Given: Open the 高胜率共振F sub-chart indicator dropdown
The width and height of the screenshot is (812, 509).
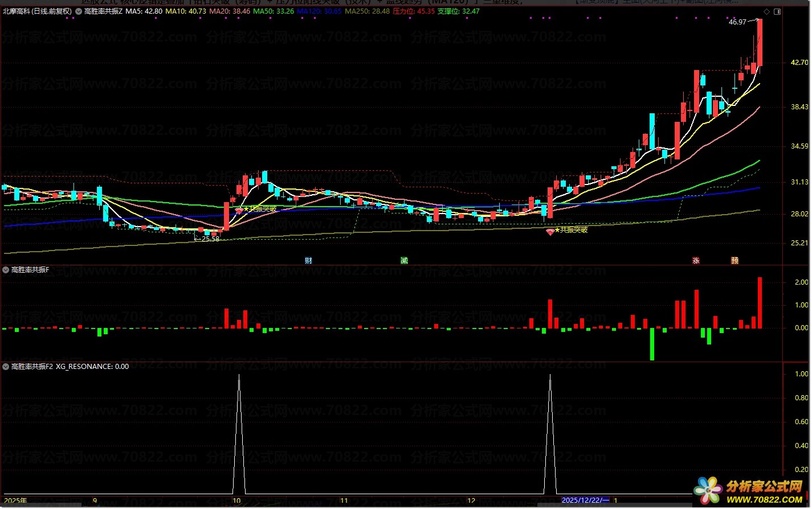Looking at the screenshot, I should pyautogui.click(x=6, y=270).
